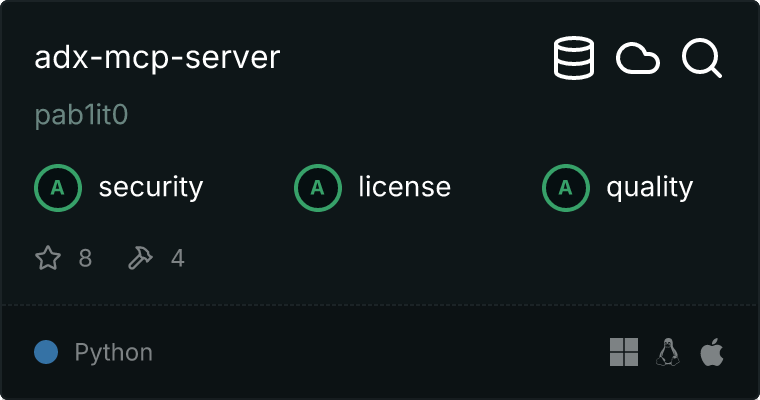
Task: Click the license A grade badge
Action: click(x=318, y=187)
